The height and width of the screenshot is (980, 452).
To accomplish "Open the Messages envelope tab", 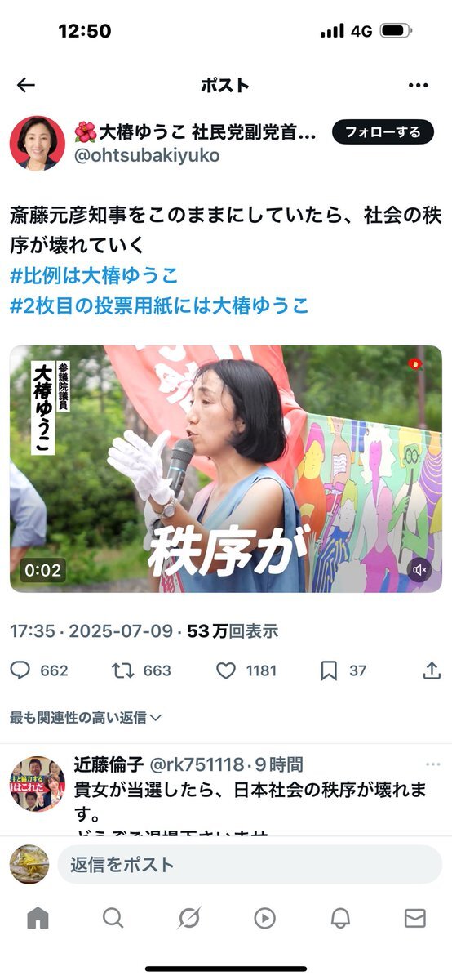I will (x=415, y=918).
